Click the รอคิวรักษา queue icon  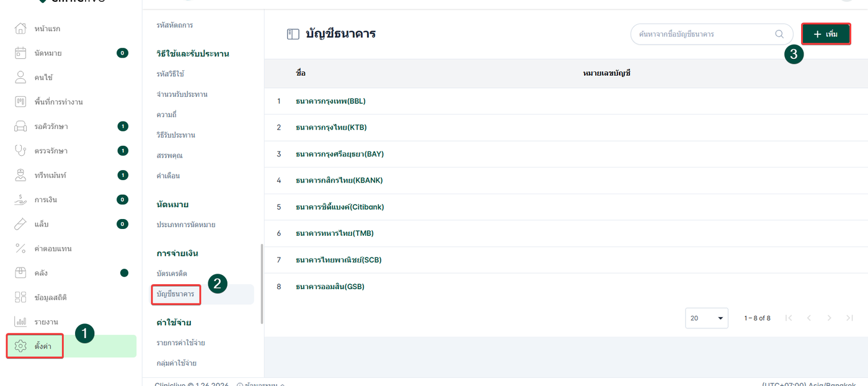pyautogui.click(x=20, y=126)
